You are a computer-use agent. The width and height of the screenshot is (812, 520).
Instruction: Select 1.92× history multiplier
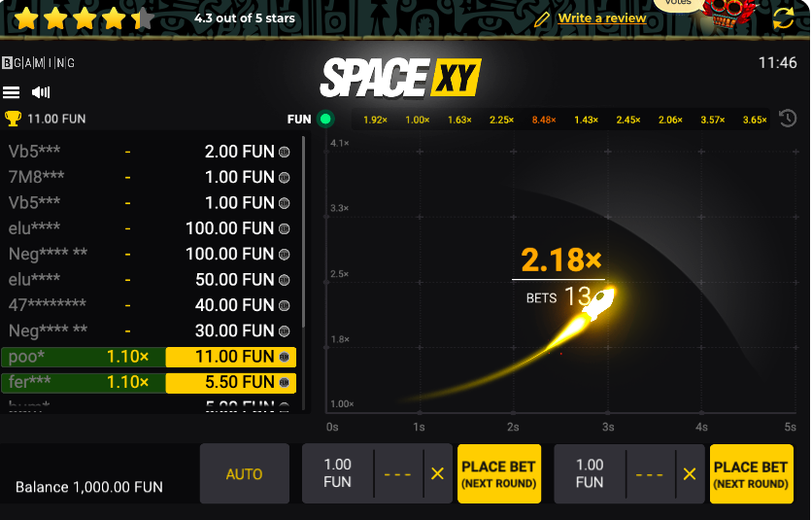click(375, 120)
